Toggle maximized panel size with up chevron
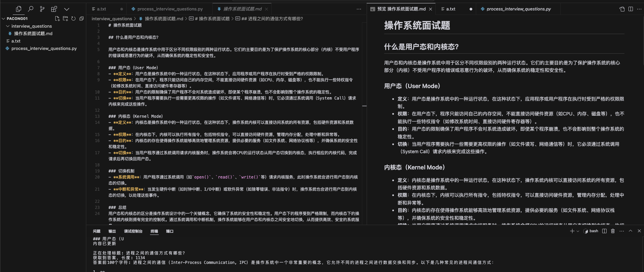The height and width of the screenshot is (272, 644). [x=631, y=231]
